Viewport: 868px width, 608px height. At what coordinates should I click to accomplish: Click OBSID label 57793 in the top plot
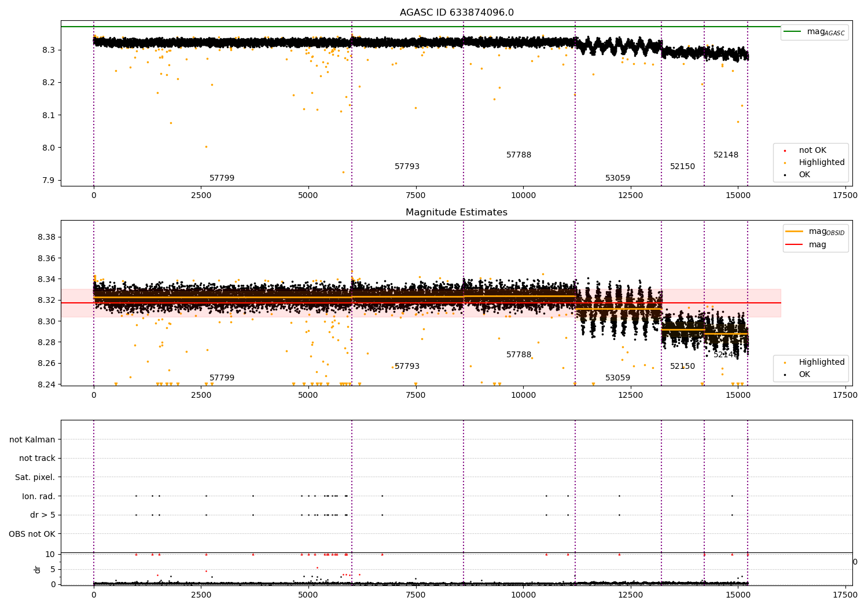click(407, 167)
